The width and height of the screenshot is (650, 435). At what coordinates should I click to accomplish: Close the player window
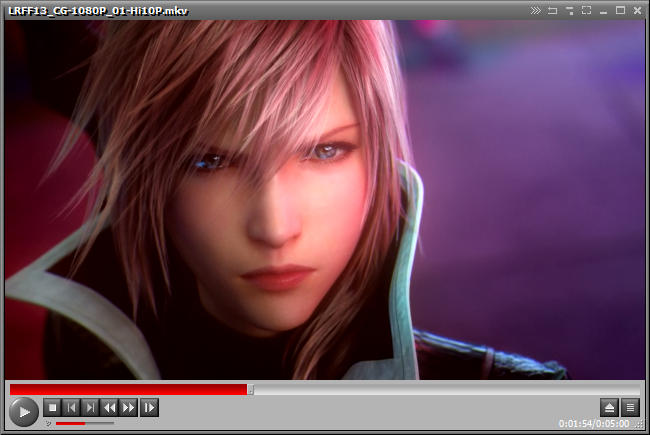(x=638, y=10)
